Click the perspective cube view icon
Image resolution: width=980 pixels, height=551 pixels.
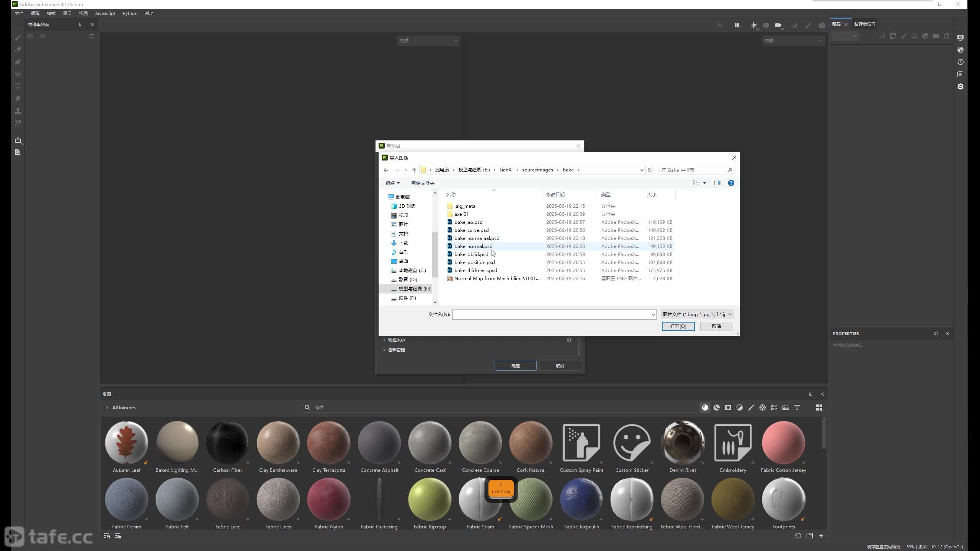[766, 25]
